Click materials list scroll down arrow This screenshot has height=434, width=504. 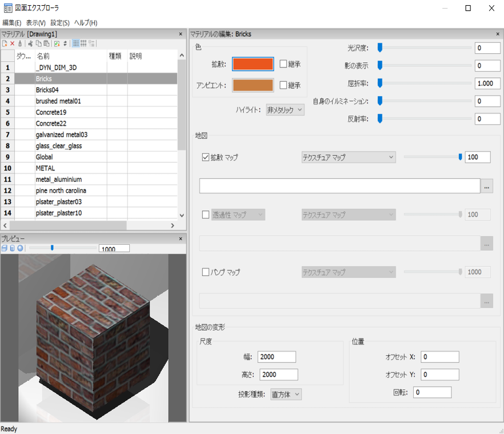[182, 216]
